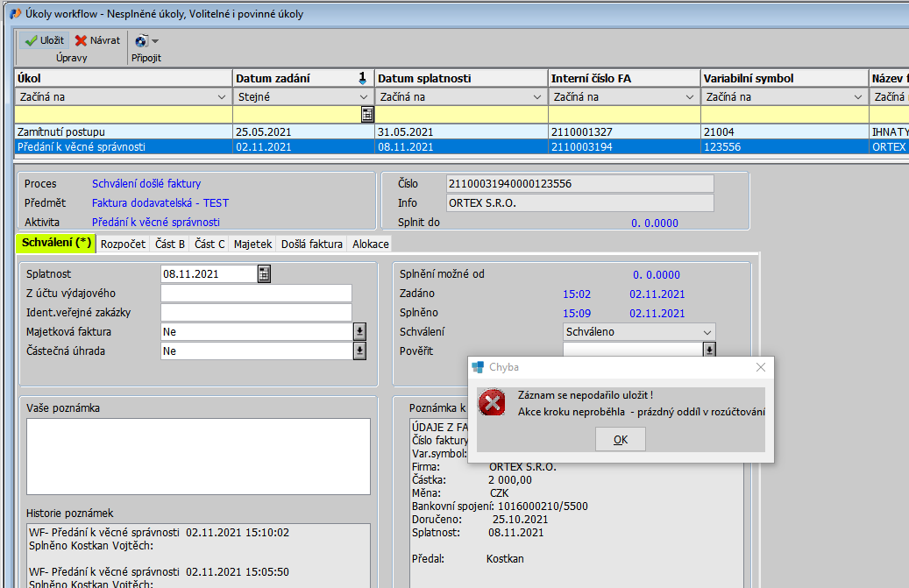The height and width of the screenshot is (588, 909).
Task: Switch to the Rozpočet tab
Action: [x=123, y=244]
